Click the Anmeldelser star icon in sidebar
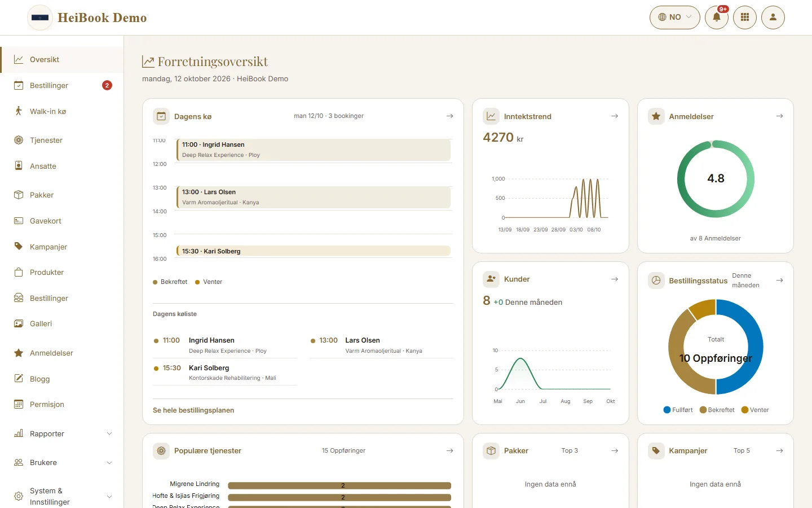The height and width of the screenshot is (508, 812). pyautogui.click(x=19, y=353)
